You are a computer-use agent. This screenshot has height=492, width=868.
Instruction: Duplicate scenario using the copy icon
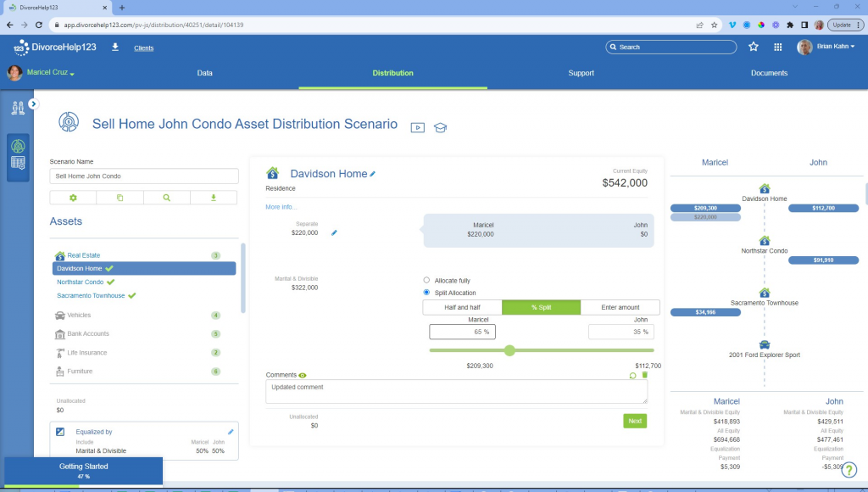click(120, 198)
